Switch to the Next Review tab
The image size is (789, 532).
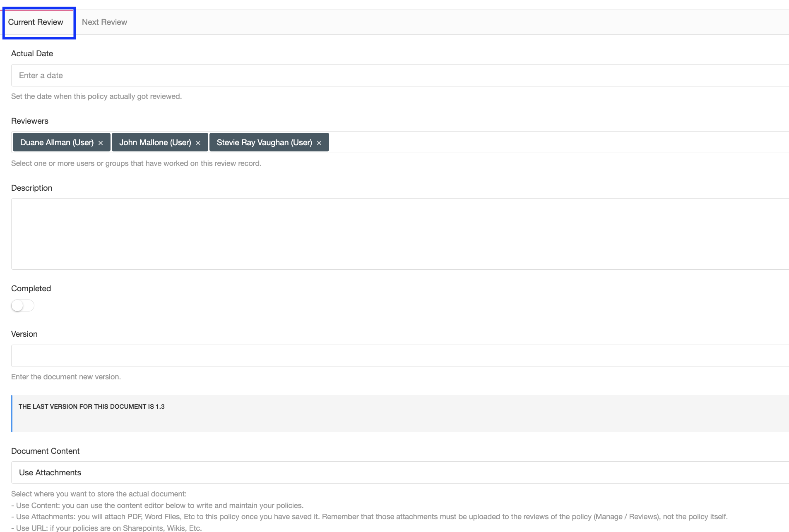pos(104,22)
